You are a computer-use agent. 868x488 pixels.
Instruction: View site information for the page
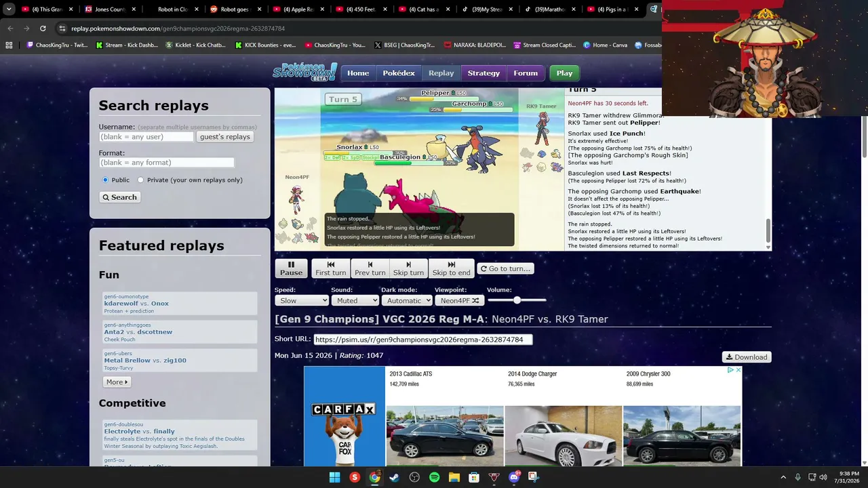[x=62, y=28]
